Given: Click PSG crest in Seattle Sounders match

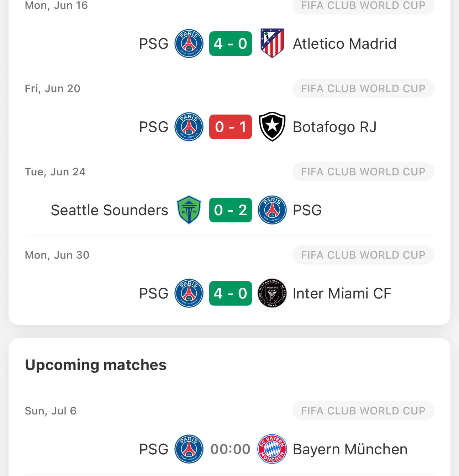Looking at the screenshot, I should coord(272,210).
